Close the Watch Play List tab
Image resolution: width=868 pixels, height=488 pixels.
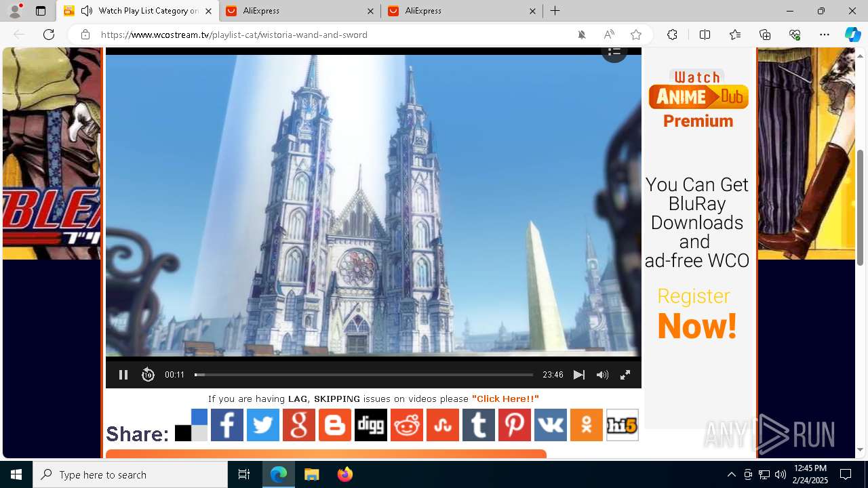click(208, 11)
